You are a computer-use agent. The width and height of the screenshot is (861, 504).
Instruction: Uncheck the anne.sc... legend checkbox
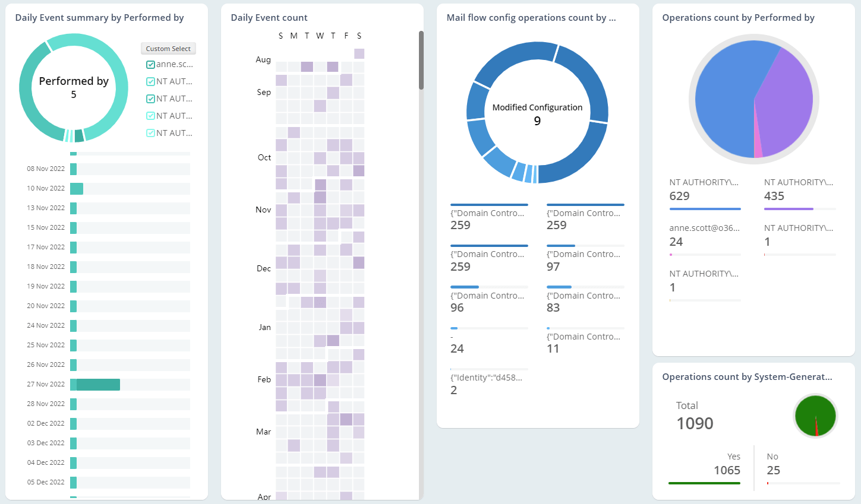151,65
